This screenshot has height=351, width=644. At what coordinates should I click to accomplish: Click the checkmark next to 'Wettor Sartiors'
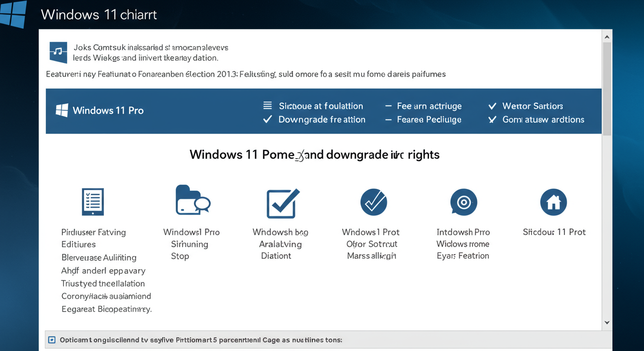[492, 106]
